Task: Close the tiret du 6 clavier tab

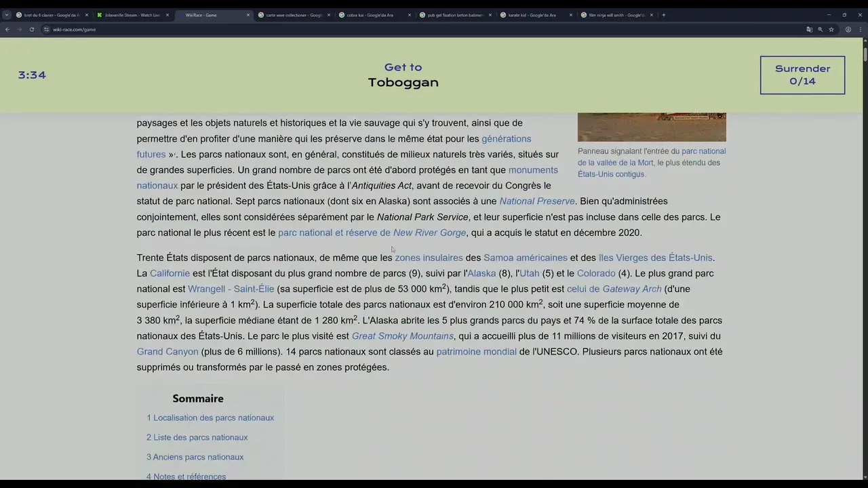Action: (87, 15)
